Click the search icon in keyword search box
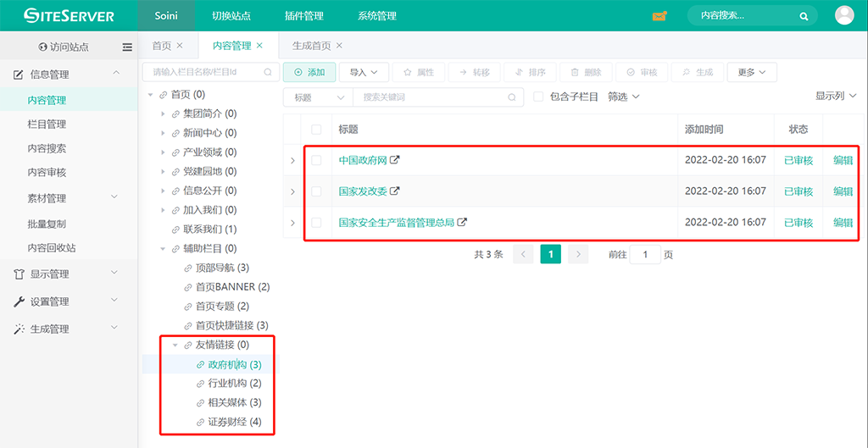 512,97
